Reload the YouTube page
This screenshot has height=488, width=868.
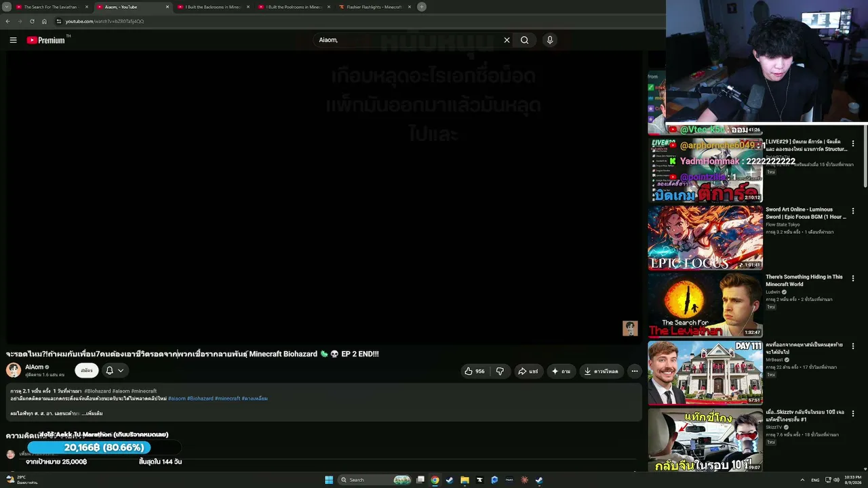tap(32, 21)
